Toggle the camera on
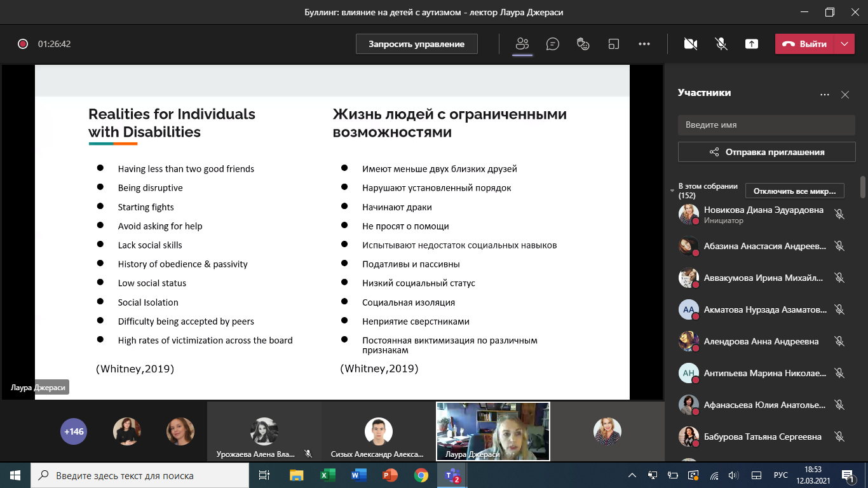Image resolution: width=868 pixels, height=488 pixels. coord(690,44)
